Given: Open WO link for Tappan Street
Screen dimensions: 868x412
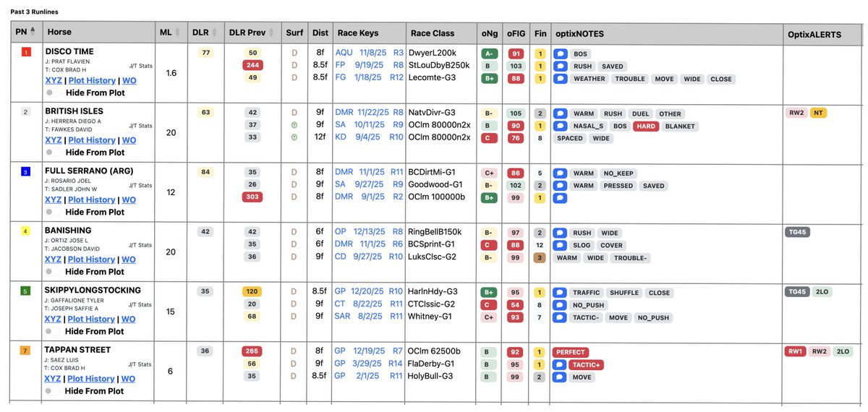Looking at the screenshot, I should coord(129,379).
